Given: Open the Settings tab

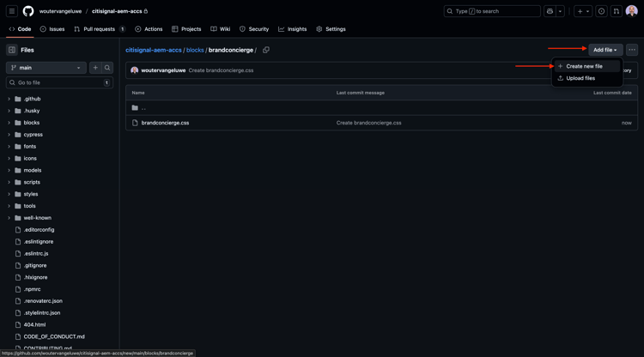Looking at the screenshot, I should click(331, 29).
